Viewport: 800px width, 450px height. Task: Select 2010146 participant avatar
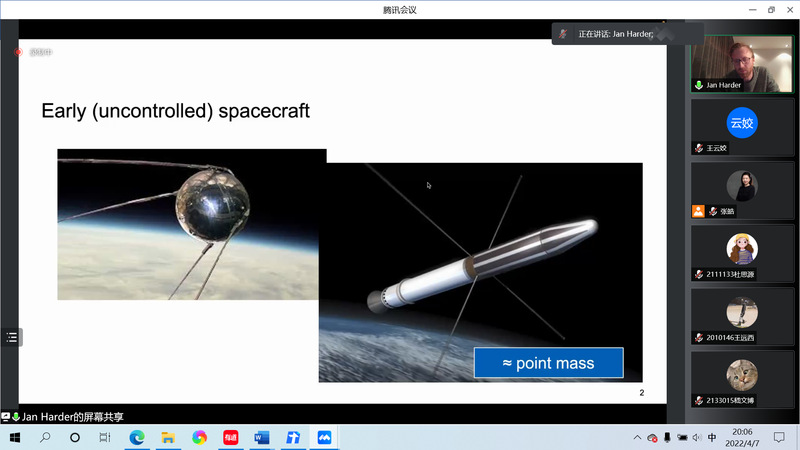pos(742,312)
